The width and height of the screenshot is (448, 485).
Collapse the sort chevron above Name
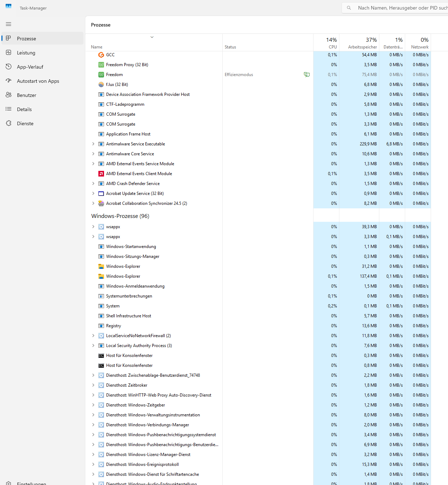point(152,37)
